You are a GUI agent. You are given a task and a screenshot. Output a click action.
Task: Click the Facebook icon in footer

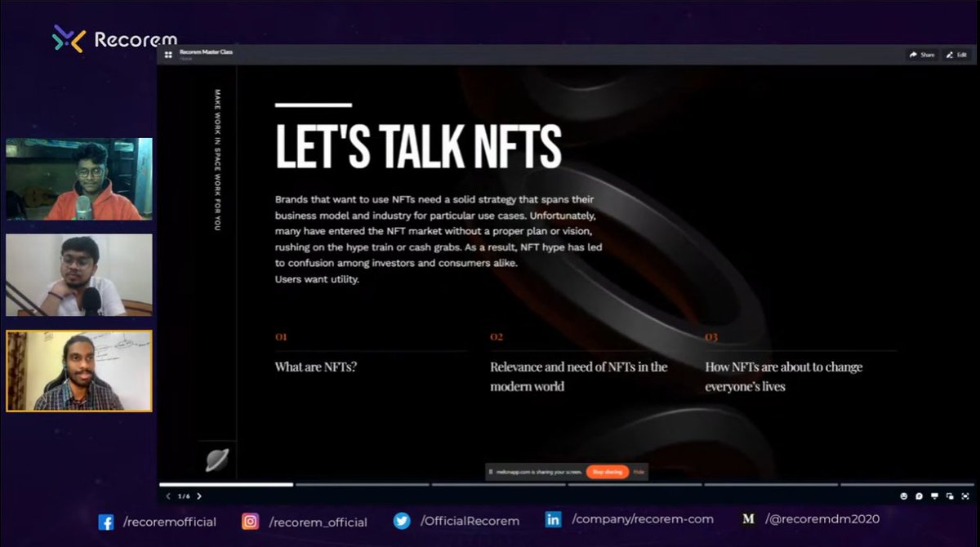[106, 522]
